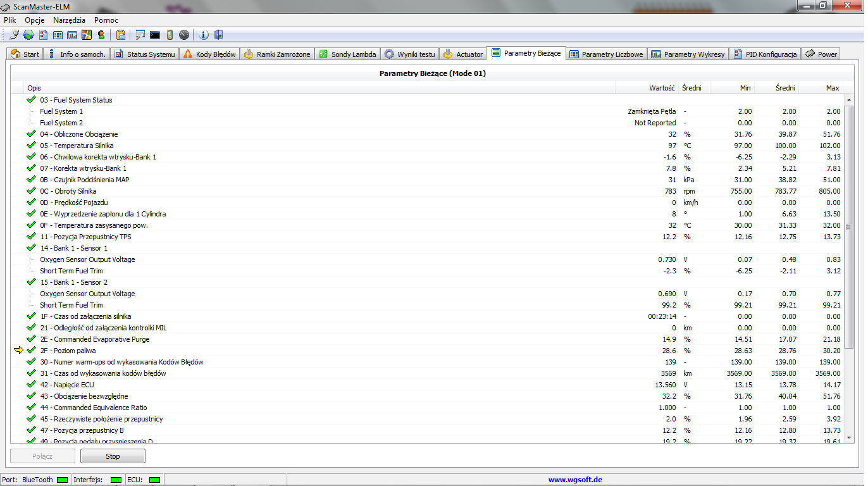Click the bar chart toolbar icon

(x=73, y=35)
